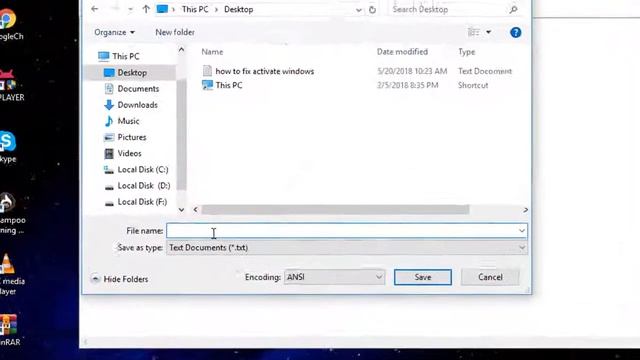Click navigation pane scroll up arrow
The height and width of the screenshot is (360, 640).
[x=181, y=50]
